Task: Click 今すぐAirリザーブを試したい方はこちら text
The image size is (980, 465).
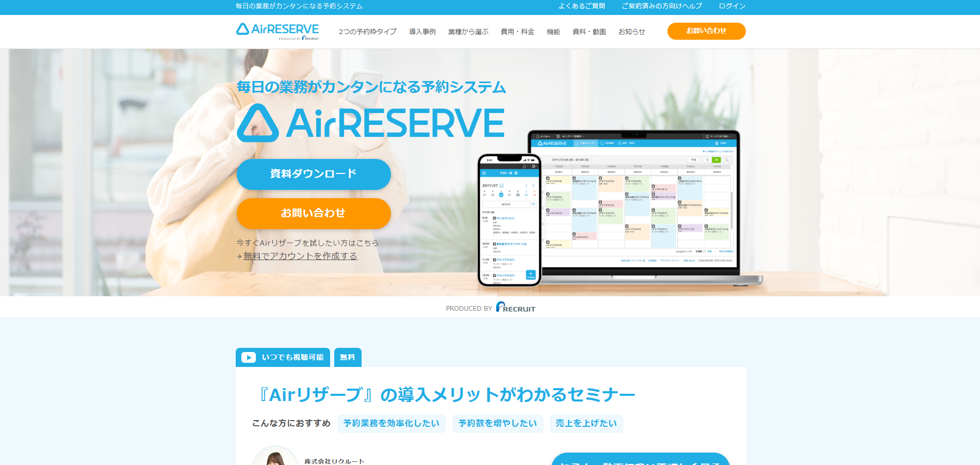Action: pos(307,243)
